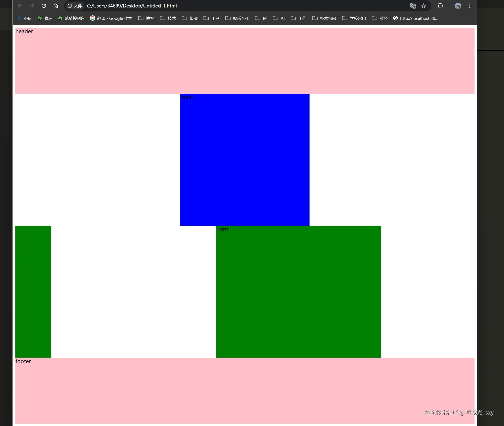Click the address bar URL text

click(x=132, y=6)
